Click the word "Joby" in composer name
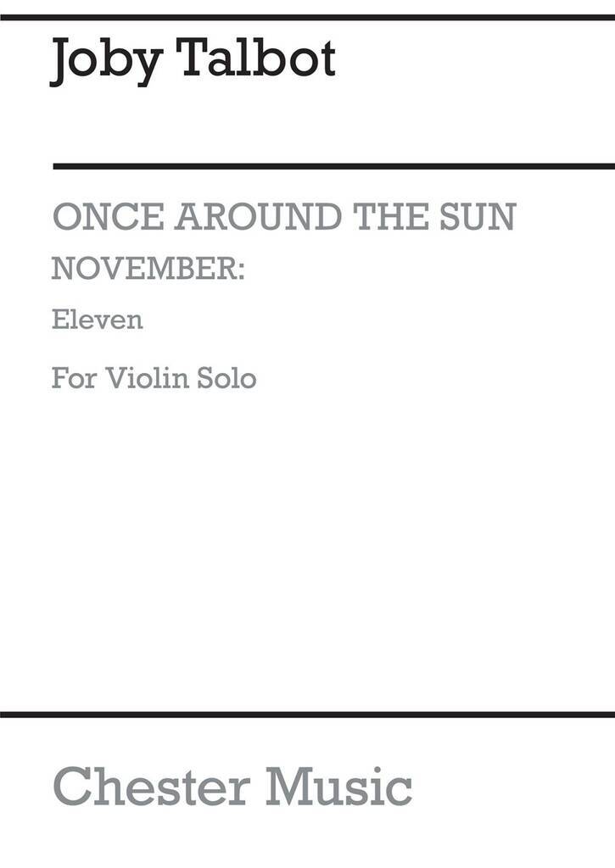The image size is (615, 868). pyautogui.click(x=102, y=61)
